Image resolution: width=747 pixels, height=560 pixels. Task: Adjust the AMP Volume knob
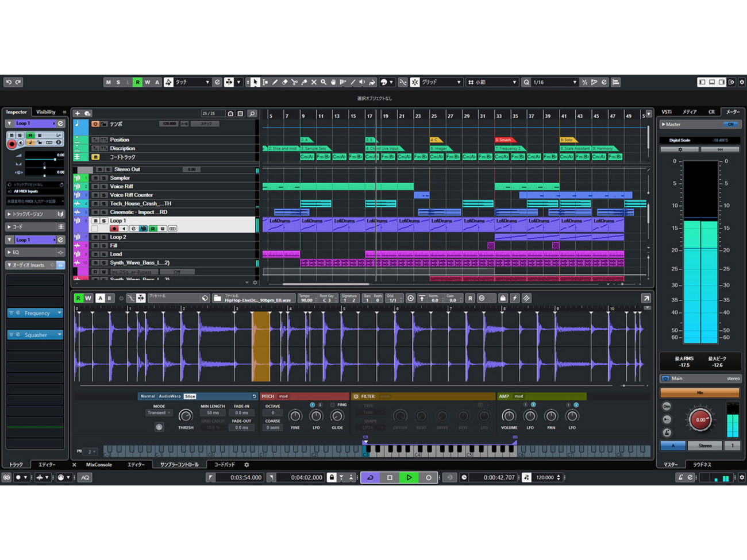pyautogui.click(x=509, y=415)
